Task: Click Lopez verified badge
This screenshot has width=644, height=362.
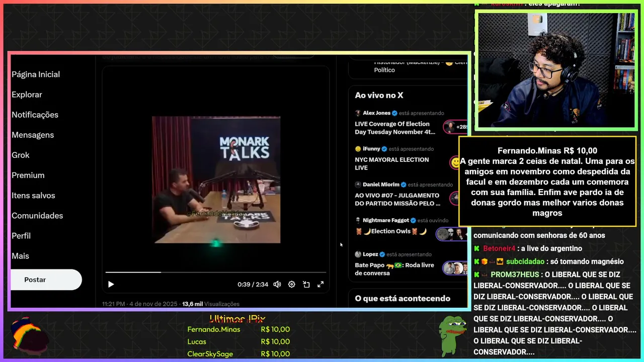Action: click(x=382, y=254)
